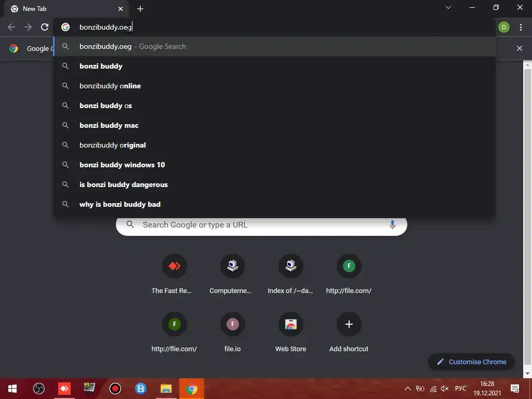
Task: Open Computerne... shortcut tile
Action: point(232,274)
